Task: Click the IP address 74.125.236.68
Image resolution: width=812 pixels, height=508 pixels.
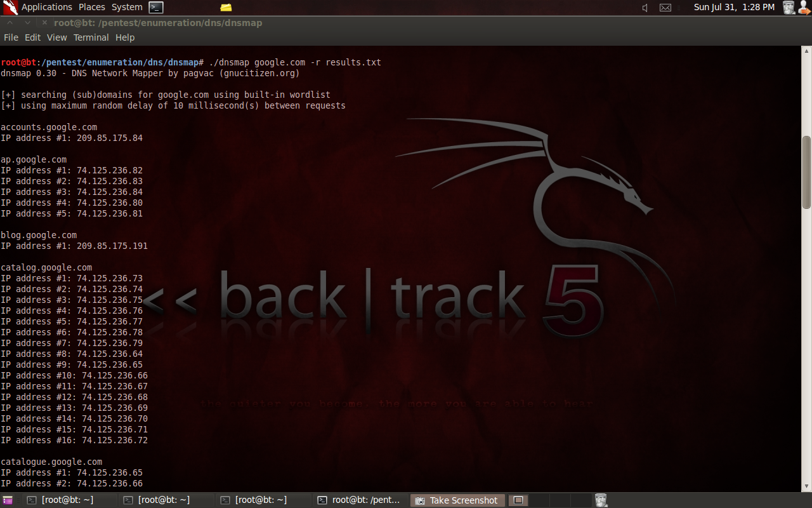Action: click(115, 397)
